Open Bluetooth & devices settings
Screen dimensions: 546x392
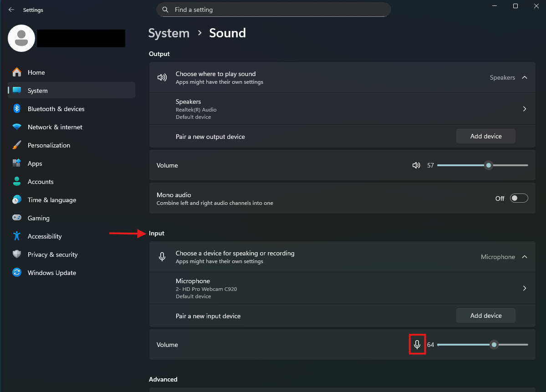pyautogui.click(x=71, y=109)
